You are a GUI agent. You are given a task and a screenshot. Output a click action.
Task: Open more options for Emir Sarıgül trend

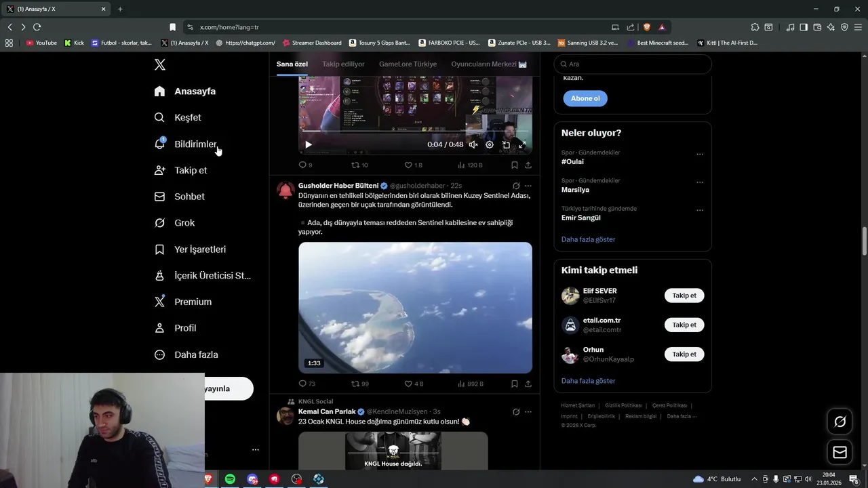(x=700, y=210)
